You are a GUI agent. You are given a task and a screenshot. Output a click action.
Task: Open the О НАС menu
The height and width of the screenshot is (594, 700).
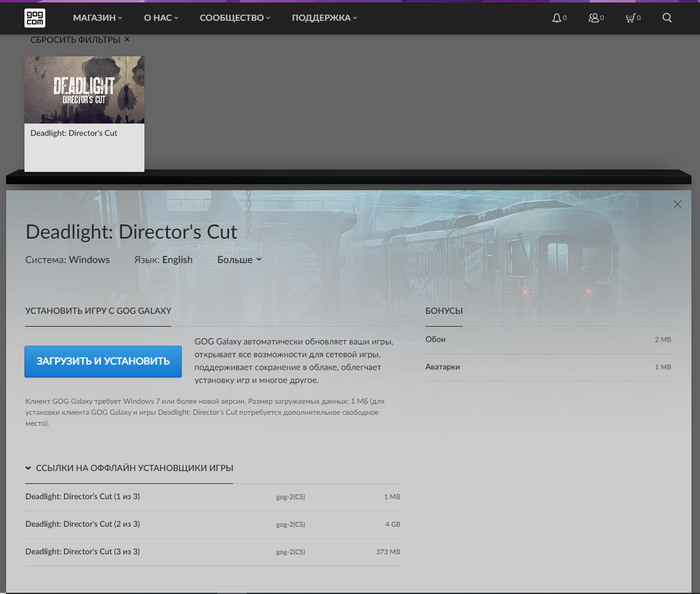click(x=161, y=18)
